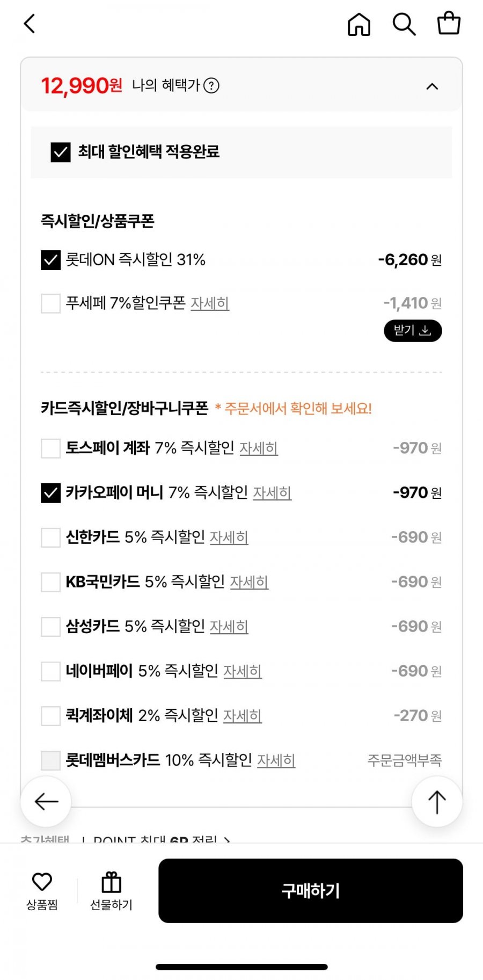The width and height of the screenshot is (483, 980).
Task: Tap the back arrow at top
Action: (x=30, y=24)
